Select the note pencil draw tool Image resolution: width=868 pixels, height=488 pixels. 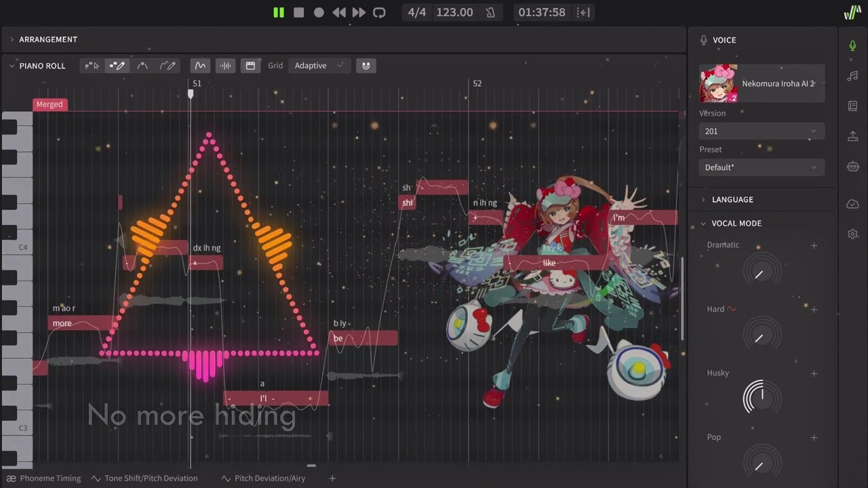point(117,66)
